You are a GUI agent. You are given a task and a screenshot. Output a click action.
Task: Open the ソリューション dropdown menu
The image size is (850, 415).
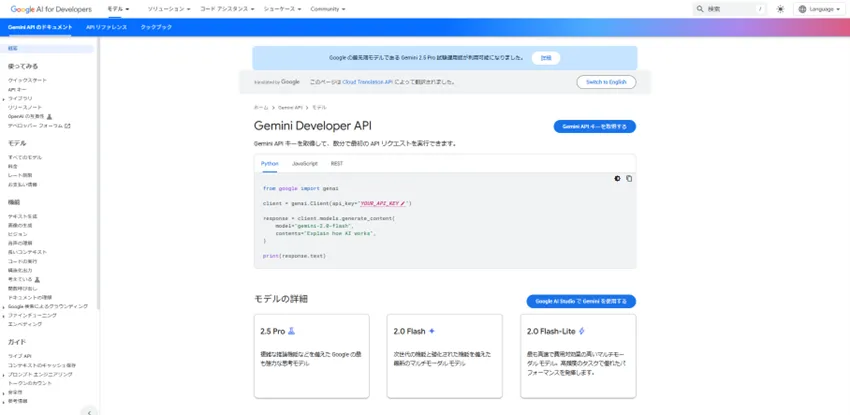169,9
